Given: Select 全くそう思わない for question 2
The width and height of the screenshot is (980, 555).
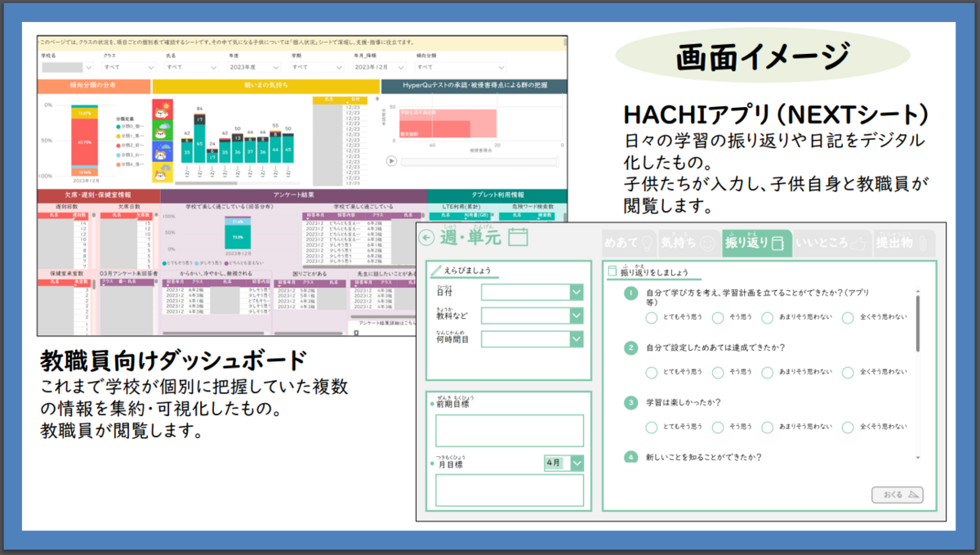Looking at the screenshot, I should coord(848,373).
